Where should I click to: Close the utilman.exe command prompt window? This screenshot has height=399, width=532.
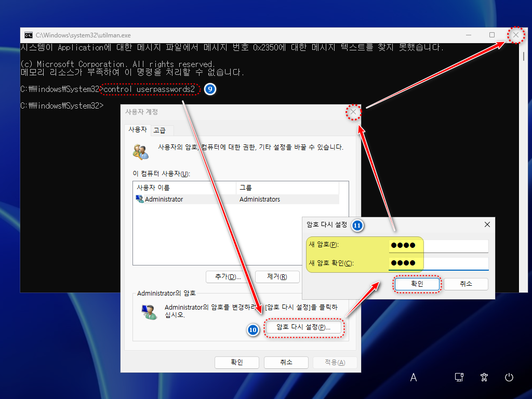516,35
